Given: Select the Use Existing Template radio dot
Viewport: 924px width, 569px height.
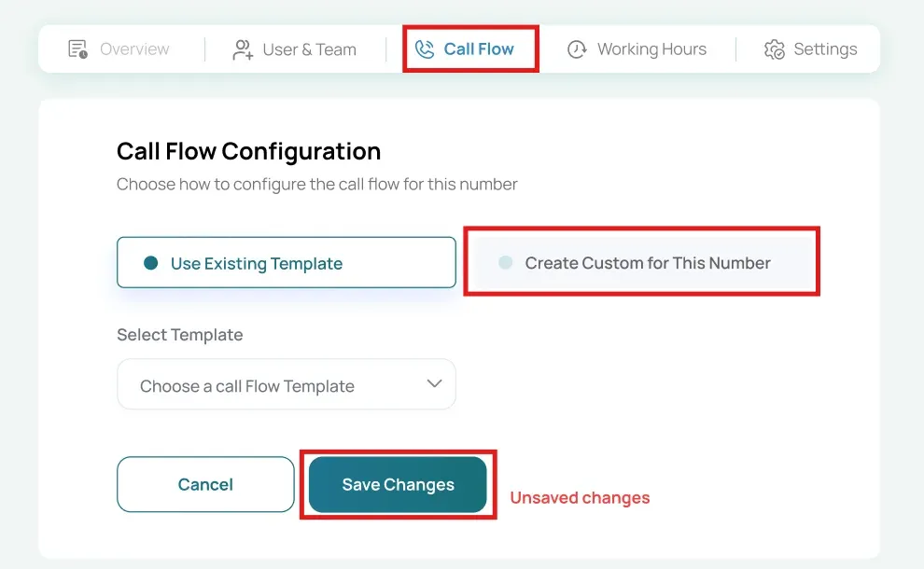Looking at the screenshot, I should pos(151,263).
